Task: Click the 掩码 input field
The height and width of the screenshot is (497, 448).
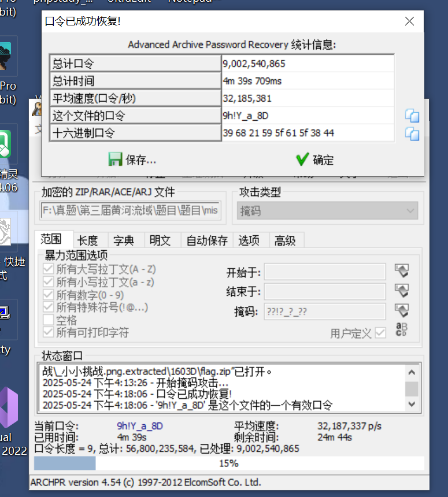Action: click(325, 311)
